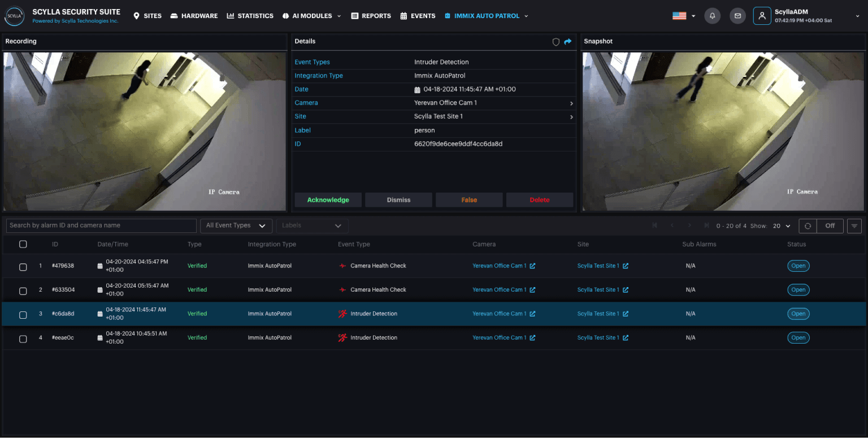Click intruder running icon in row #eeae0c

pyautogui.click(x=342, y=338)
